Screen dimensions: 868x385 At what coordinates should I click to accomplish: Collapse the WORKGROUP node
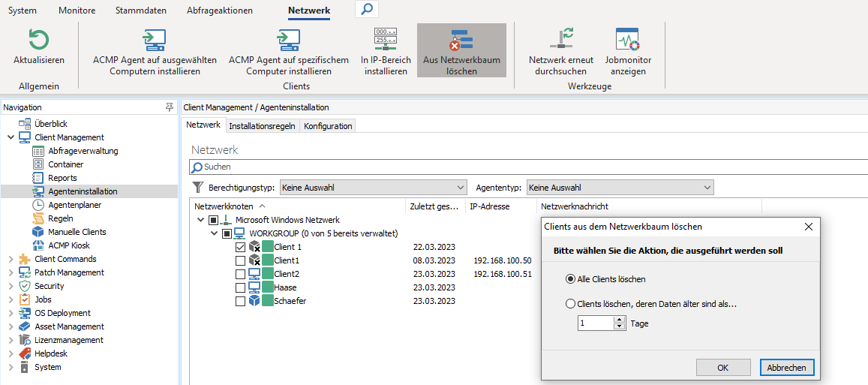tap(213, 233)
